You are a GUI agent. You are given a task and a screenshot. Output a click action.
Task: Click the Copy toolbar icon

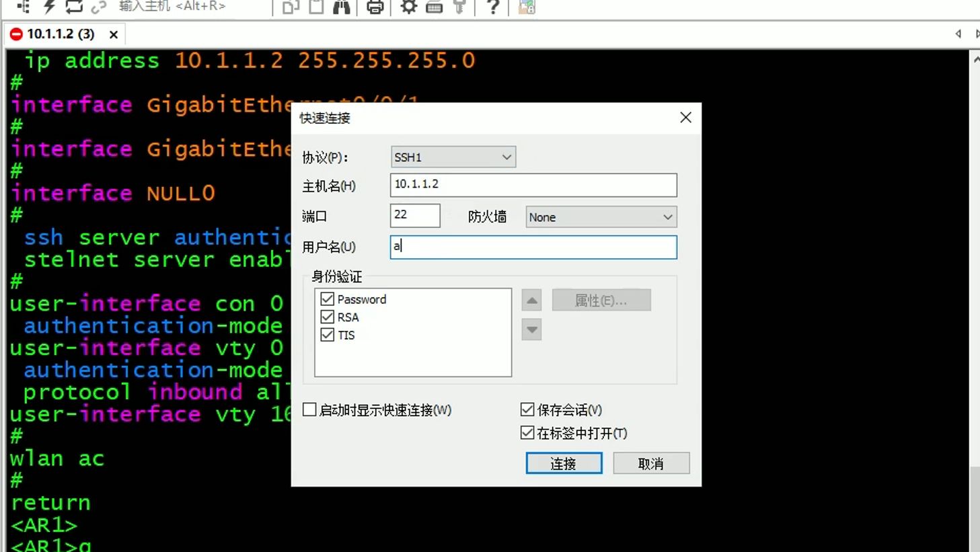pyautogui.click(x=291, y=7)
